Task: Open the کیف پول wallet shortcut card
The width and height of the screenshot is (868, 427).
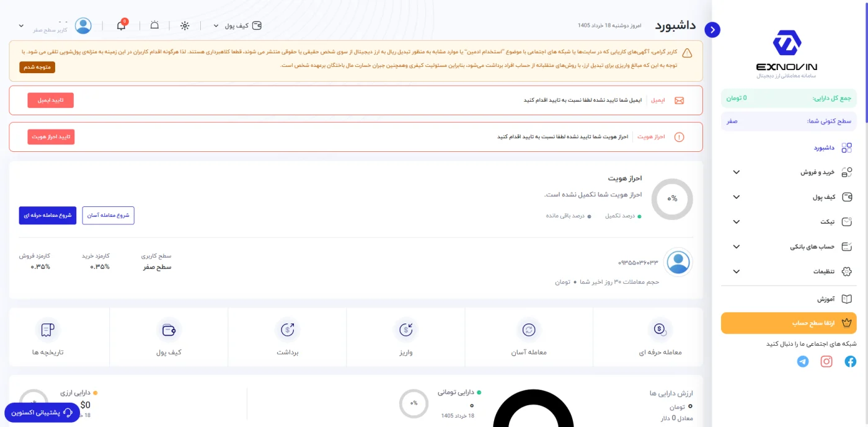Action: click(x=169, y=338)
